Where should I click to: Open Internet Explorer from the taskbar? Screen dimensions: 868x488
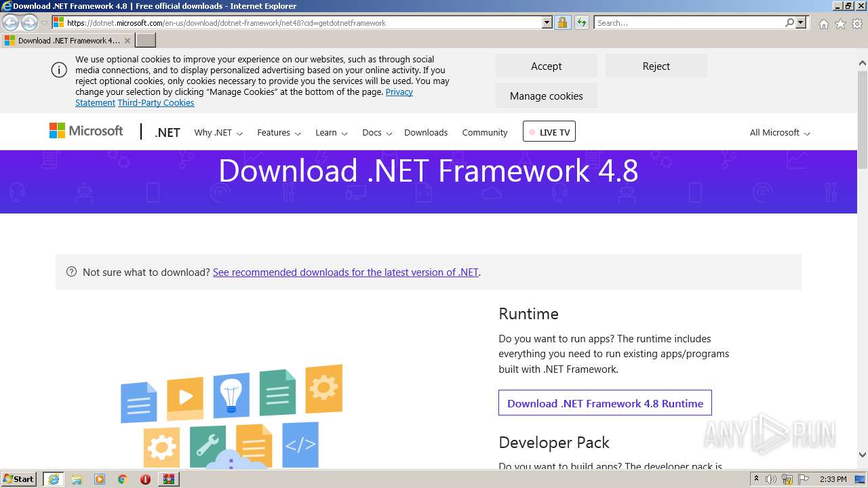pyautogui.click(x=54, y=479)
